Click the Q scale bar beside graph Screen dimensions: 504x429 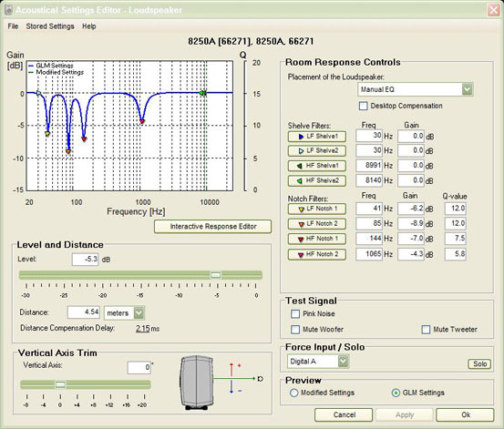tap(244, 126)
